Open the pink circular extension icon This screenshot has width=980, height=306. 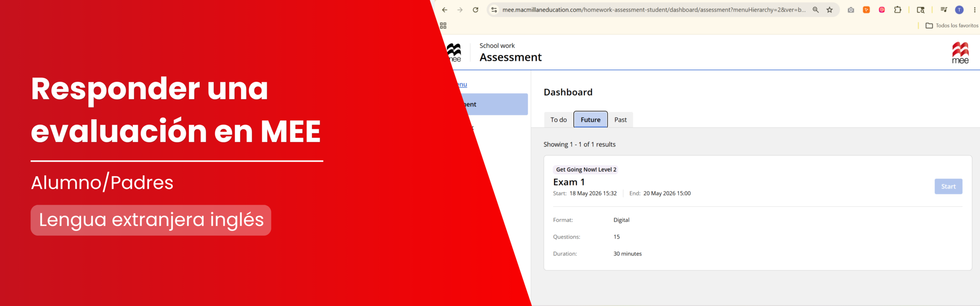point(882,10)
